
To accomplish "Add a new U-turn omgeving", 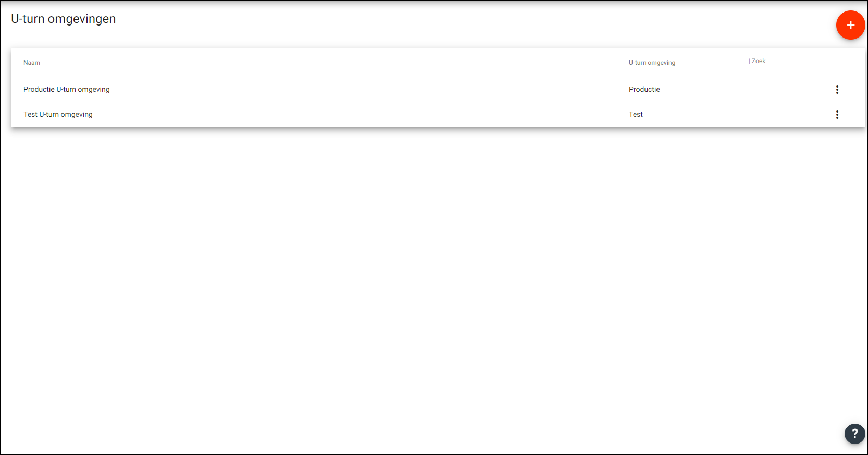I will 850,25.
